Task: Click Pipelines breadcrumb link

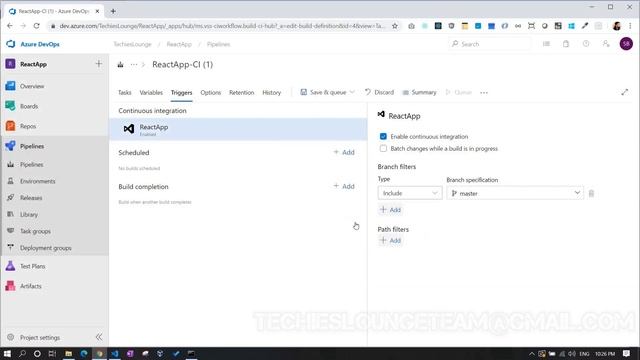Action: (x=218, y=44)
